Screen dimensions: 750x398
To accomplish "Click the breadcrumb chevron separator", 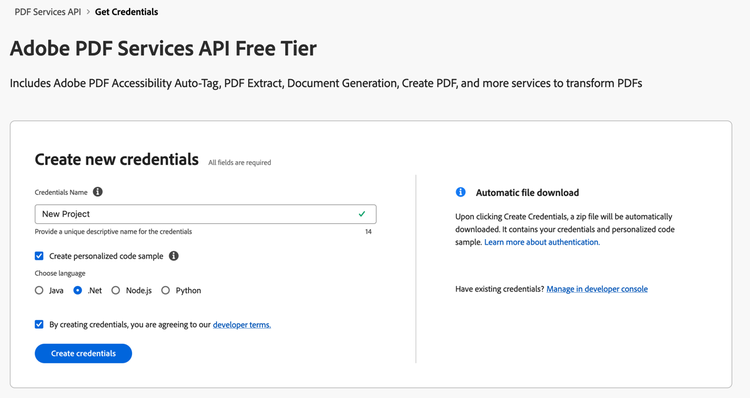I will point(88,12).
